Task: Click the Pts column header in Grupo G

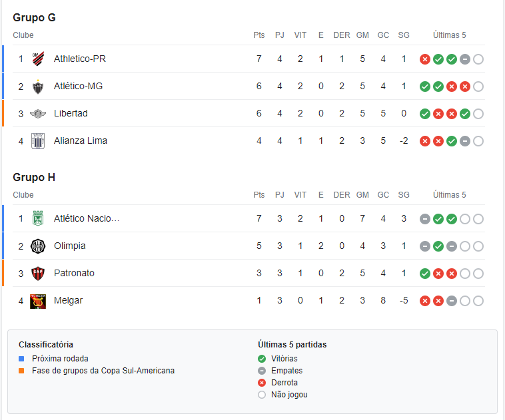Action: tap(259, 35)
